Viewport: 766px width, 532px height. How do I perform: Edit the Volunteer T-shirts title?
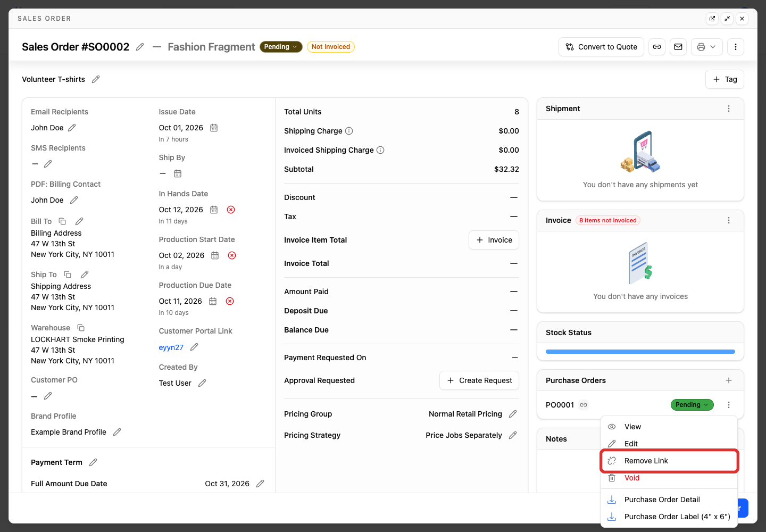[96, 79]
